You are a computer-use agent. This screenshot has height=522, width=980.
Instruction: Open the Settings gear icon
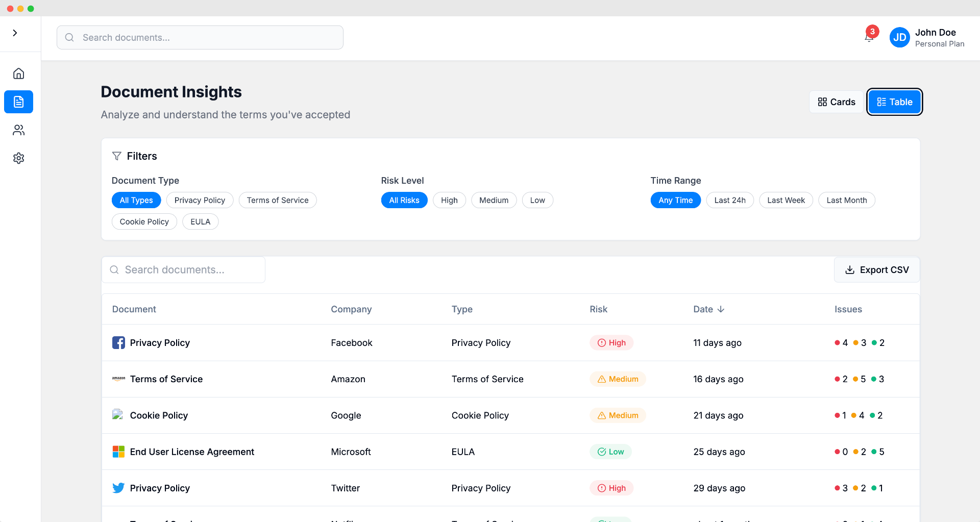[19, 158]
